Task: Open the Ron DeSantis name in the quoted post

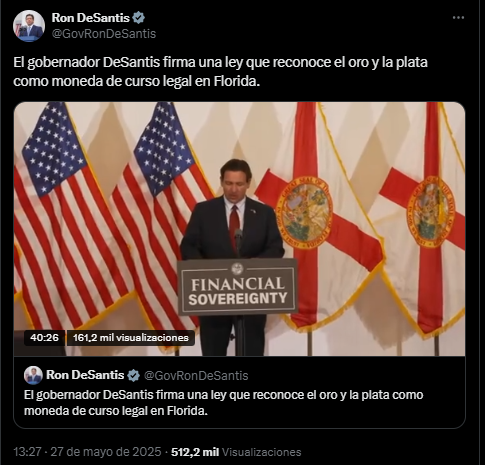Action: [85, 375]
